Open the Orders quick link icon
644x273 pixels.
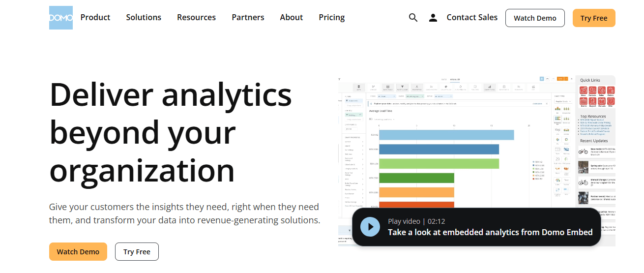pyautogui.click(x=611, y=91)
